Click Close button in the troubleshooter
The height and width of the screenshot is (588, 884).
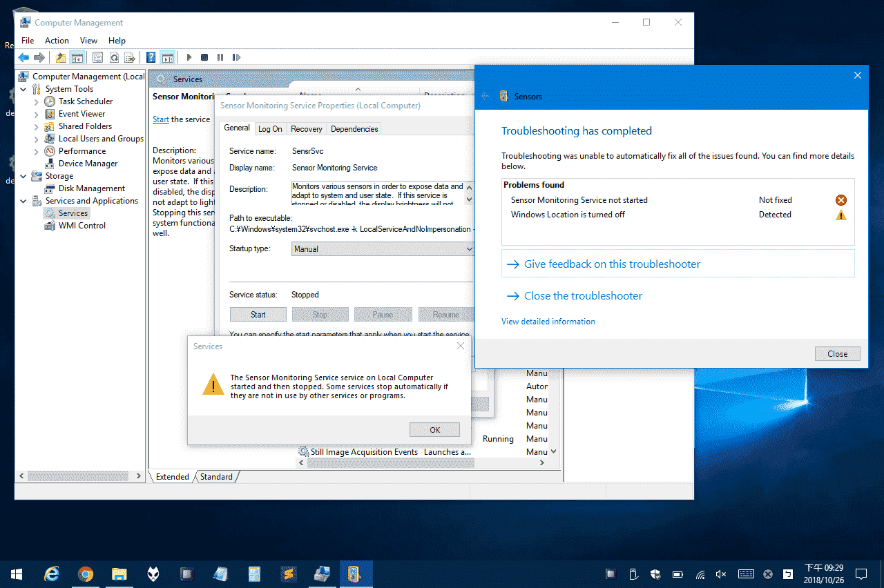coord(837,354)
